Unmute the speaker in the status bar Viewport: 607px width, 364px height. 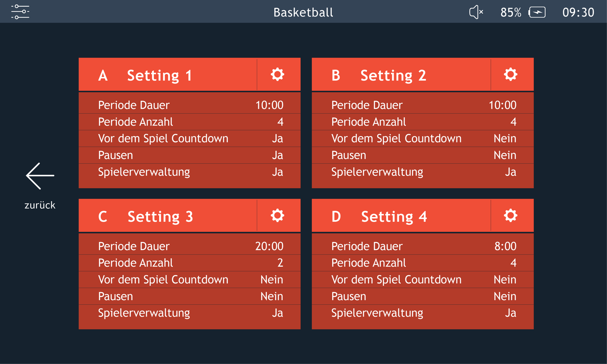(476, 12)
